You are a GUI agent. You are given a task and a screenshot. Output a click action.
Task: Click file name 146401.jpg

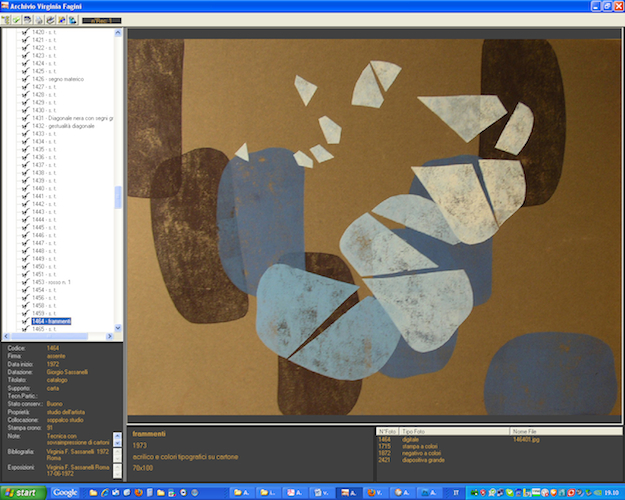click(x=526, y=439)
